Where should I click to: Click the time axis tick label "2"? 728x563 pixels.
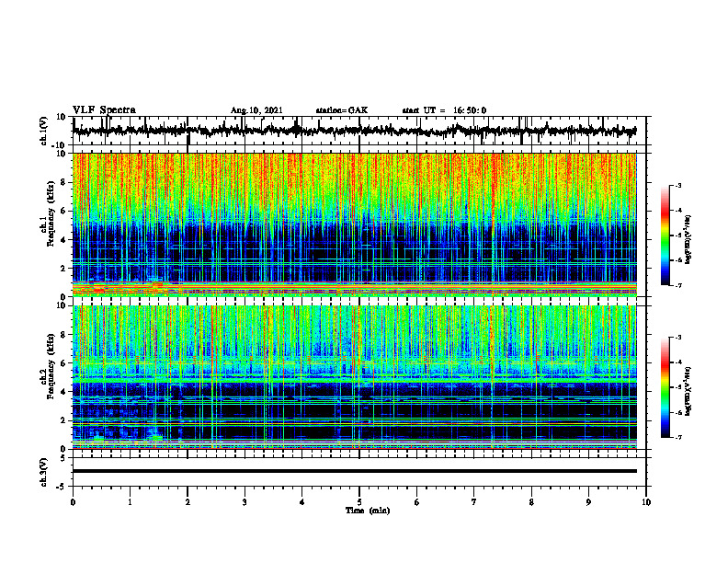(x=188, y=502)
